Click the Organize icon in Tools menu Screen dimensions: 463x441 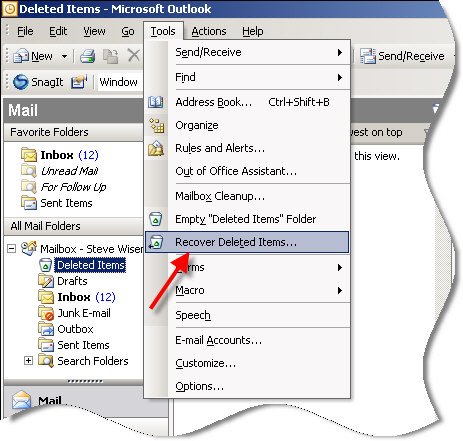tap(156, 125)
